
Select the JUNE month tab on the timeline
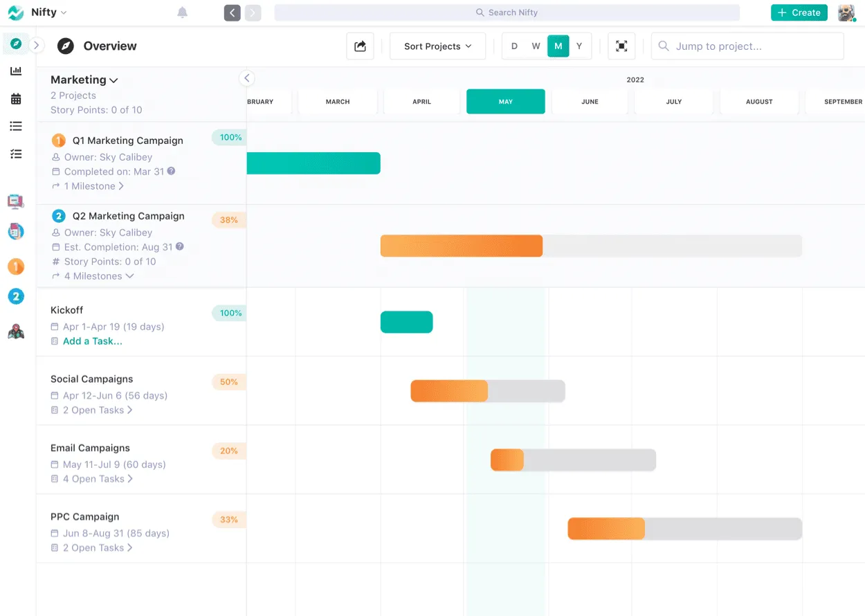[x=590, y=101]
